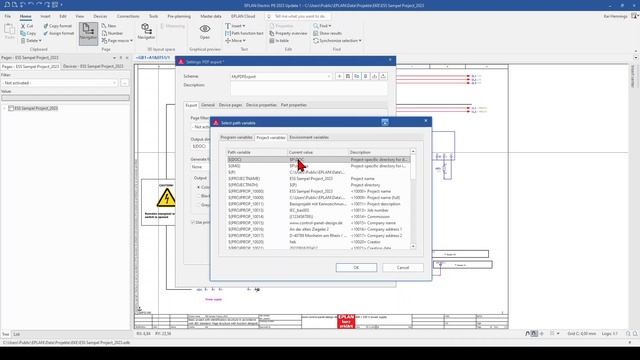
Task: Click the Save scheme icon
Action: pos(348,76)
